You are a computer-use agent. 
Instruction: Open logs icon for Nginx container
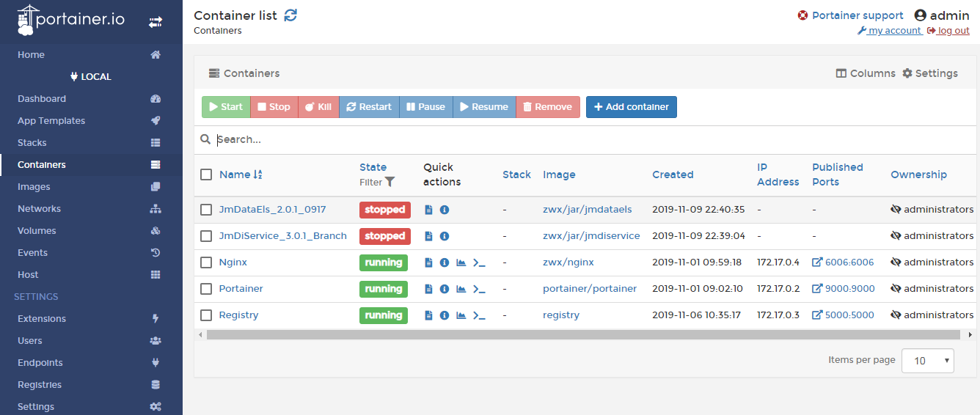click(x=428, y=262)
